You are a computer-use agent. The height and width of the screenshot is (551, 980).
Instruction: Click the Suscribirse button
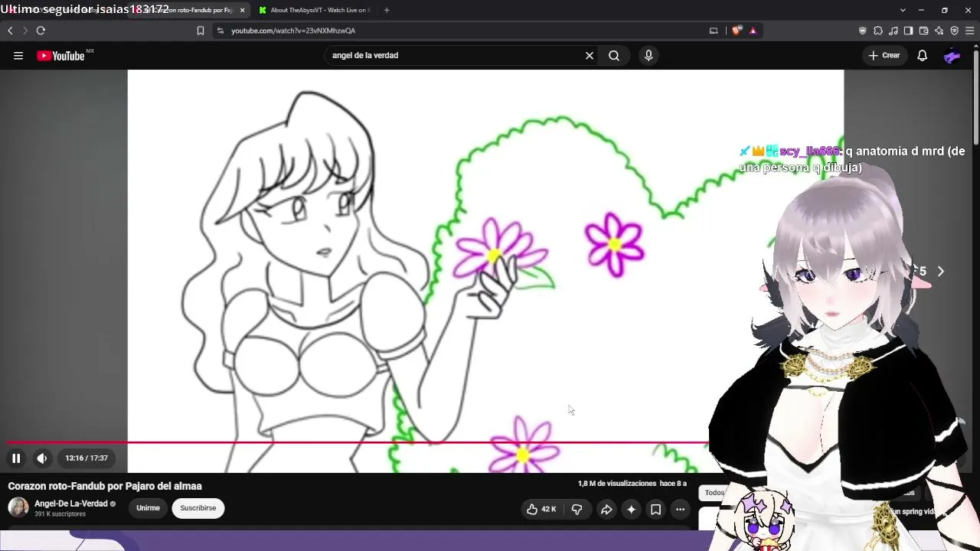(198, 508)
